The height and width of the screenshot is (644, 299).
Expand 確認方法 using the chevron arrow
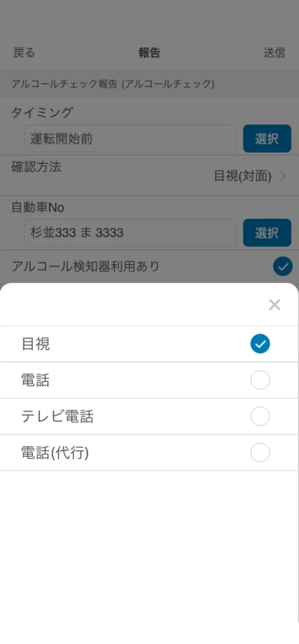(x=282, y=176)
